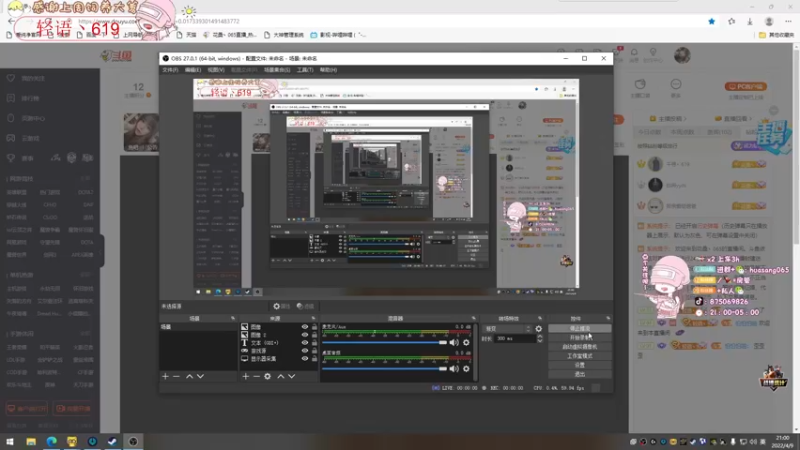
Task: Add a new source with plus icon
Action: [245, 377]
